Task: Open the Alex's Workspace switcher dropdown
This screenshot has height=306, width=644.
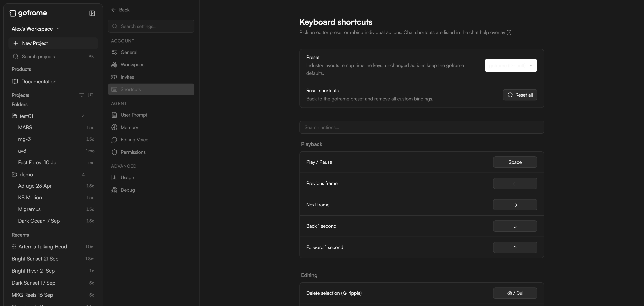Action: (36, 29)
